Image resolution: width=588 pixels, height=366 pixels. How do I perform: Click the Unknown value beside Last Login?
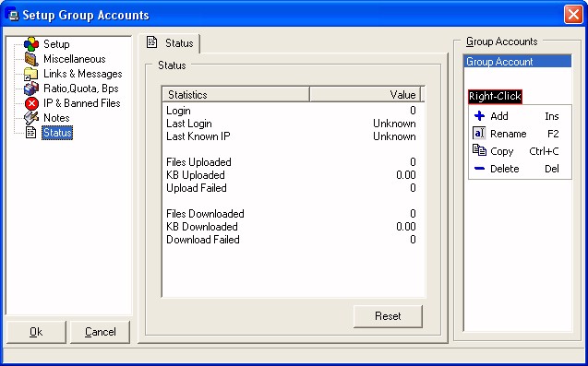tap(394, 124)
